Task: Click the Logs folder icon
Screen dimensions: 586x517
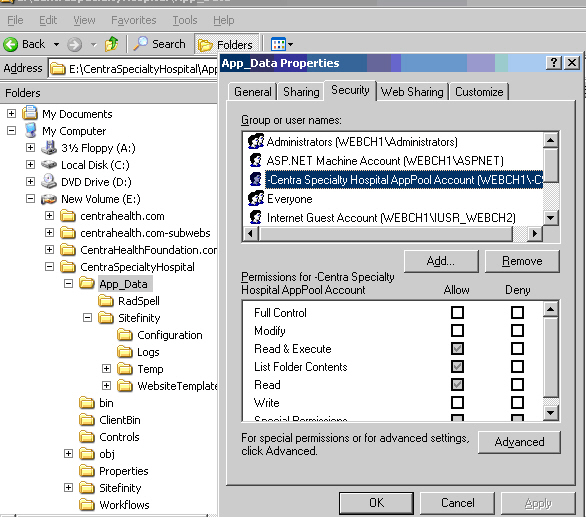Action: pyautogui.click(x=125, y=352)
